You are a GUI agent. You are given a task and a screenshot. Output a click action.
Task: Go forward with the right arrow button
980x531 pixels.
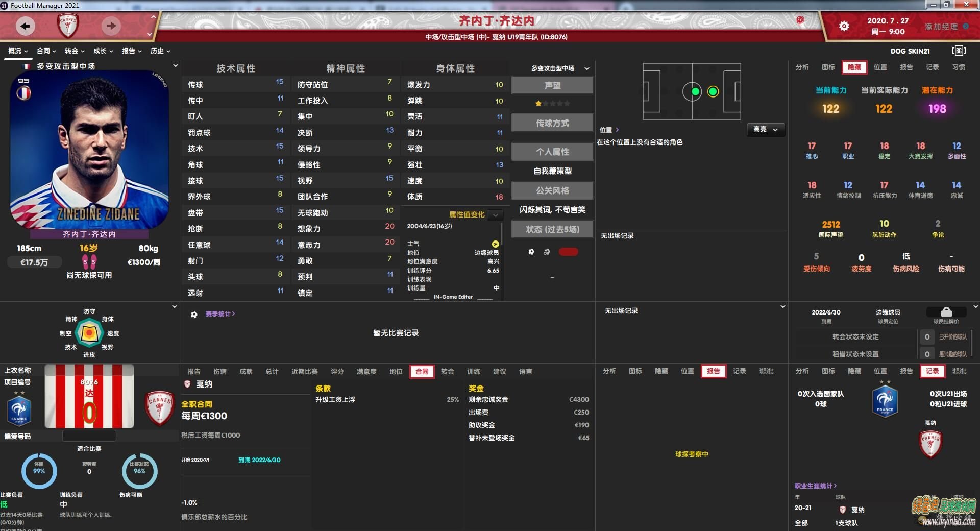click(x=111, y=26)
